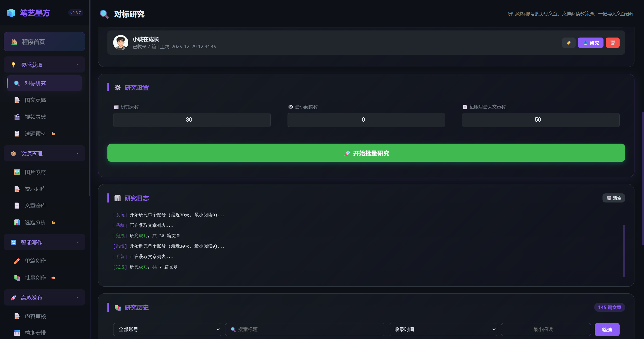The height and width of the screenshot is (339, 644).
Task: Clear the research log with 清空
Action: point(614,198)
